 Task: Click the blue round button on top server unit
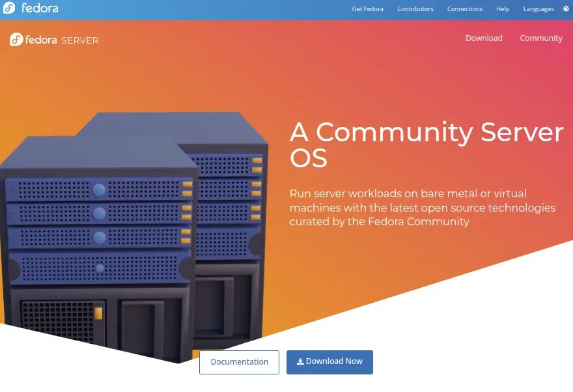[x=99, y=190]
